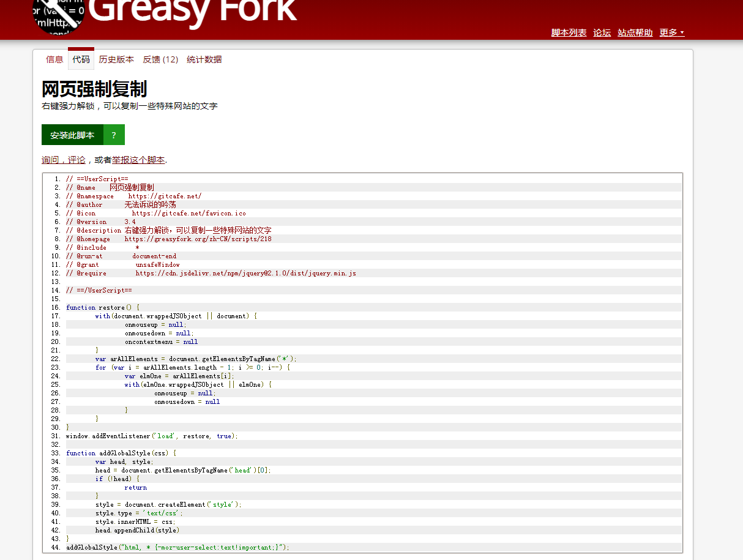Click the window.addEventListener('load' code line
This screenshot has height=560, width=743.
[x=152, y=436]
